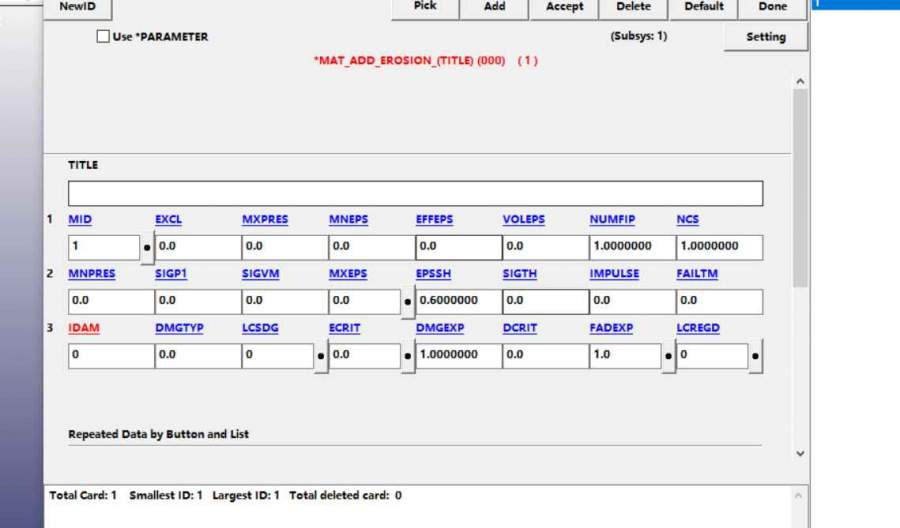This screenshot has height=528, width=900.
Task: Click the Delete button
Action: coord(633,7)
